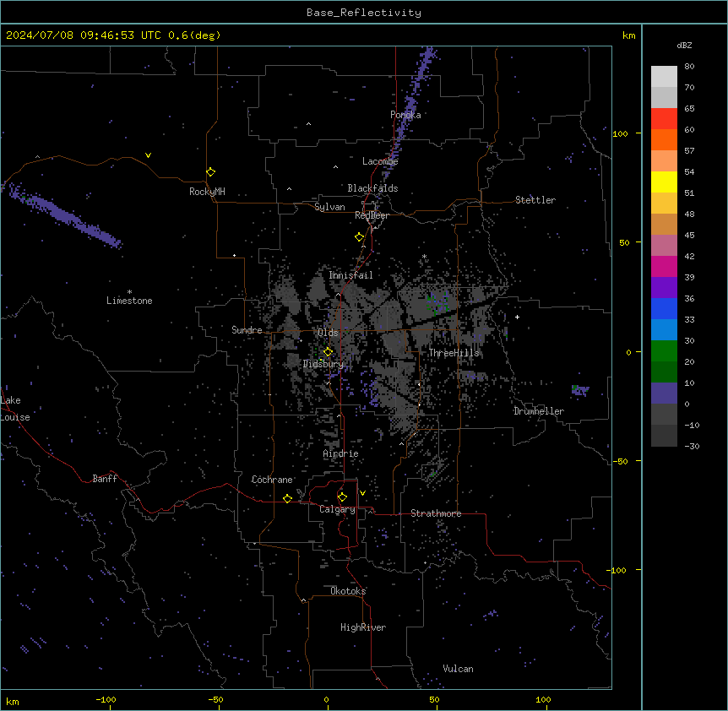Click the Vulcan map label
This screenshot has height=711, width=728.
click(x=459, y=669)
